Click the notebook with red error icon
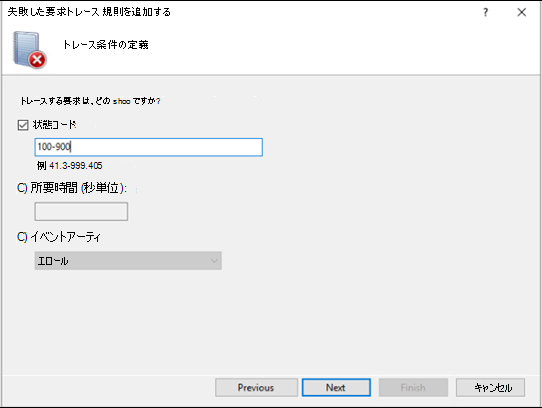 click(x=29, y=49)
